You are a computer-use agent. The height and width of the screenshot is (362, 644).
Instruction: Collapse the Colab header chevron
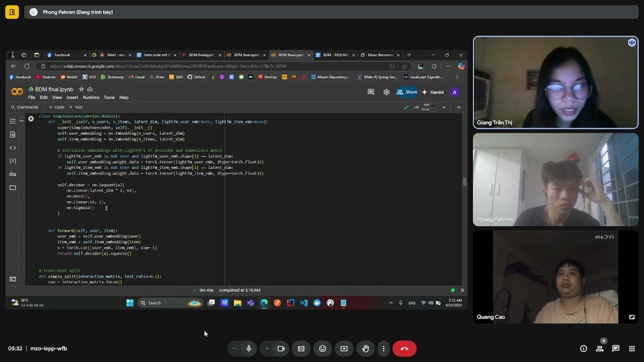point(458,107)
